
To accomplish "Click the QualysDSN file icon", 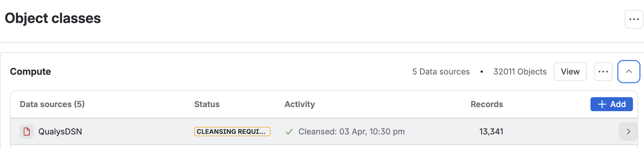I will [x=27, y=132].
